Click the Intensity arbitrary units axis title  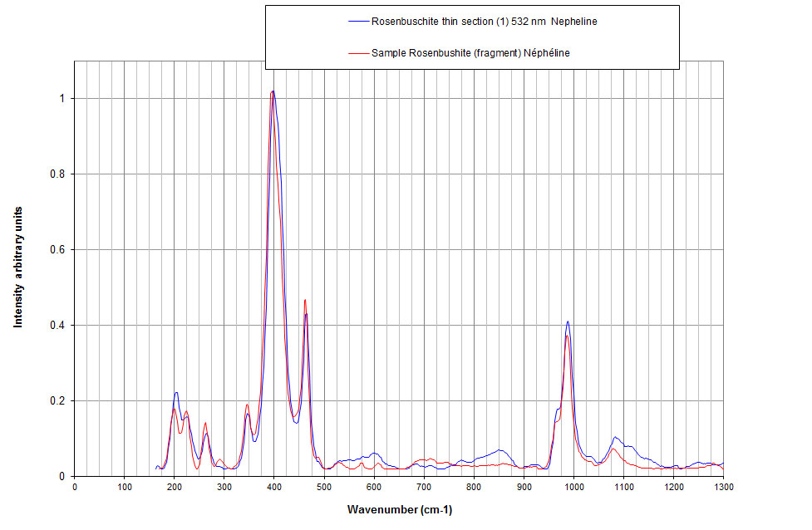tap(18, 268)
